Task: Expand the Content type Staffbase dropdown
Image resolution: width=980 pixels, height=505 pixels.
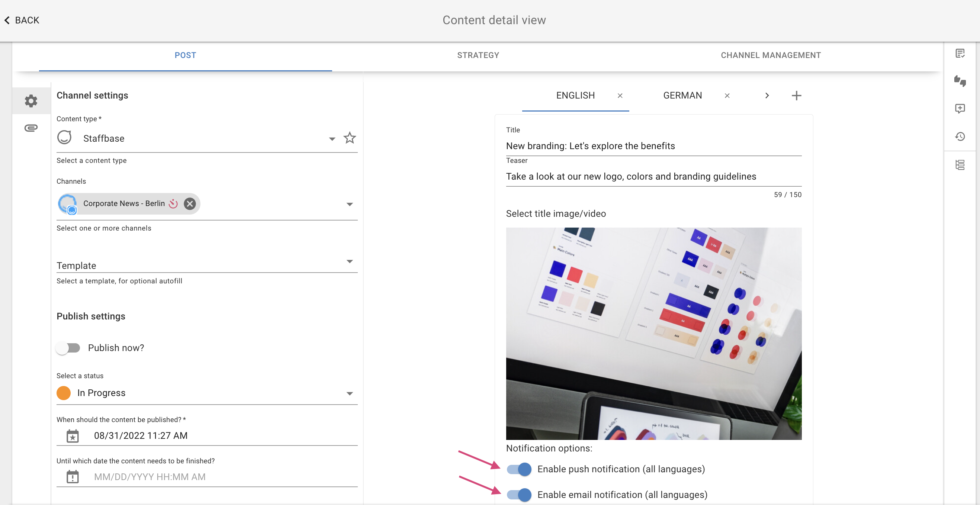Action: 332,139
